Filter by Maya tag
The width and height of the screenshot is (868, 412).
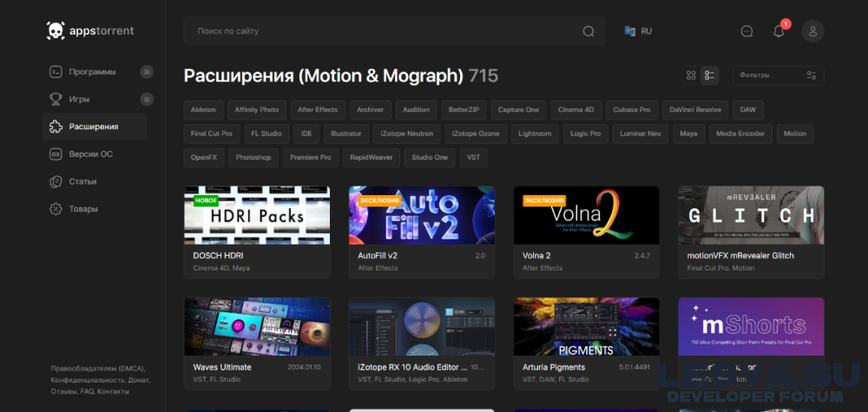tap(688, 134)
